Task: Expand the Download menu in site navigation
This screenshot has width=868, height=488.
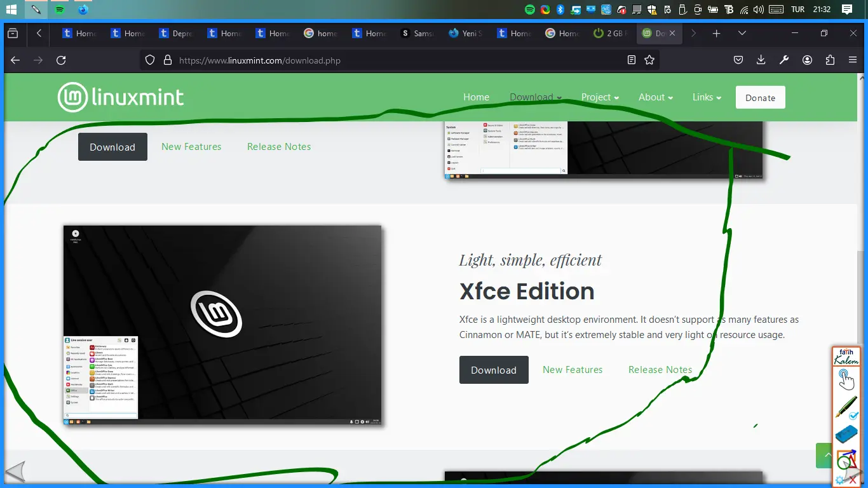Action: tap(536, 97)
